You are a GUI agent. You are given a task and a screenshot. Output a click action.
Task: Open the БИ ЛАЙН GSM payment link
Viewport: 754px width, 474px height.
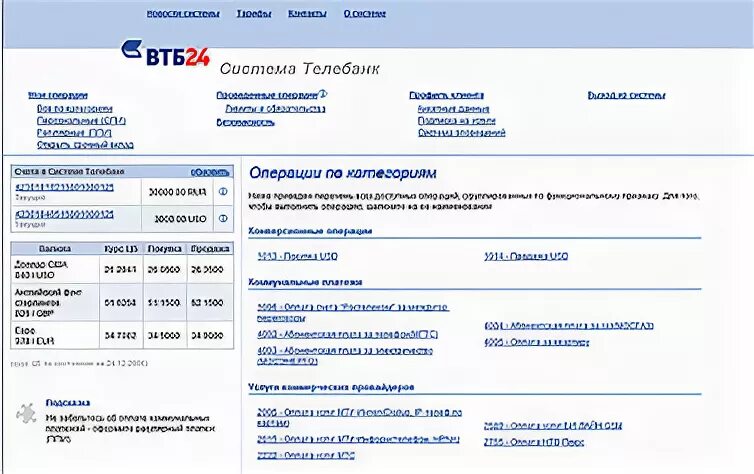[553, 425]
